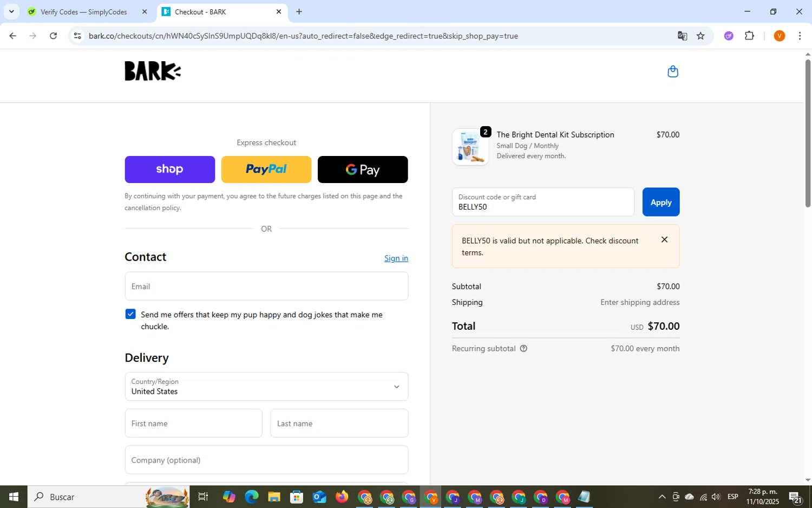The width and height of the screenshot is (812, 508).
Task: Open the taskbar clock showing 7:28 p. m.
Action: (x=762, y=497)
